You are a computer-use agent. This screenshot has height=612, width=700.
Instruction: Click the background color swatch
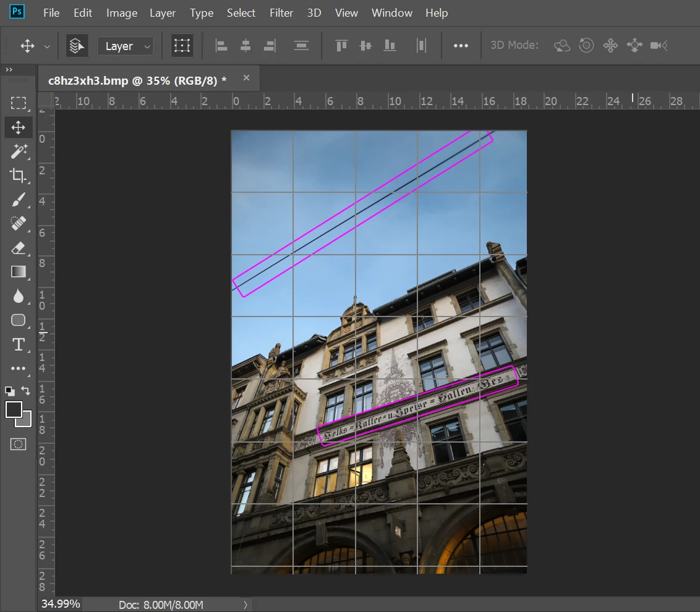(26, 421)
